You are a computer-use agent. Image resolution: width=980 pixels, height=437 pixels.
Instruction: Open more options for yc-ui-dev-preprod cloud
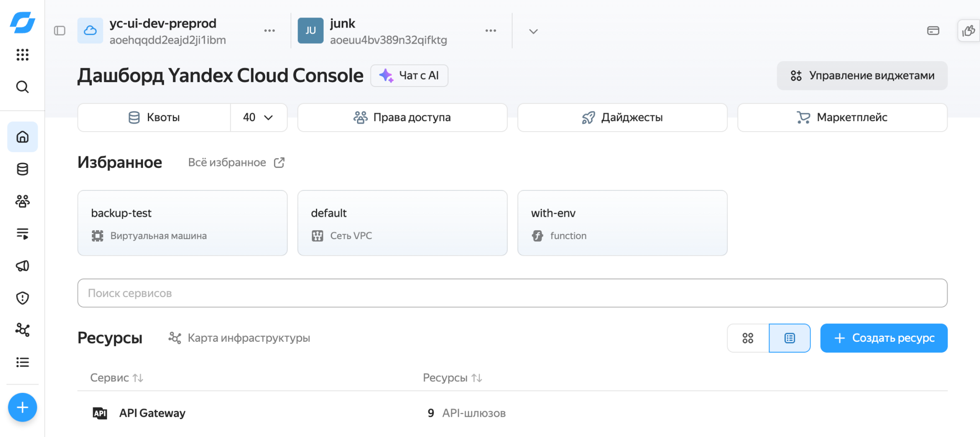[269, 31]
